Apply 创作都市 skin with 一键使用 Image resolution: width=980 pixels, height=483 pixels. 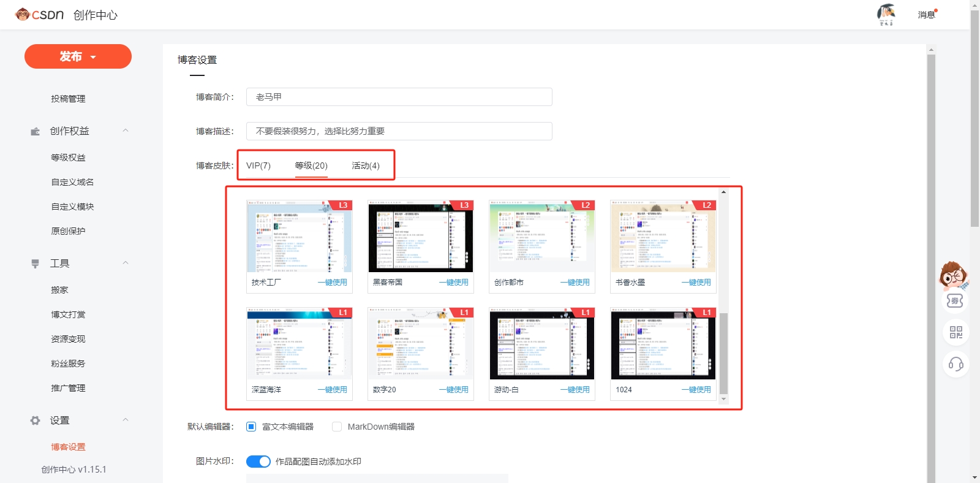[x=575, y=283]
